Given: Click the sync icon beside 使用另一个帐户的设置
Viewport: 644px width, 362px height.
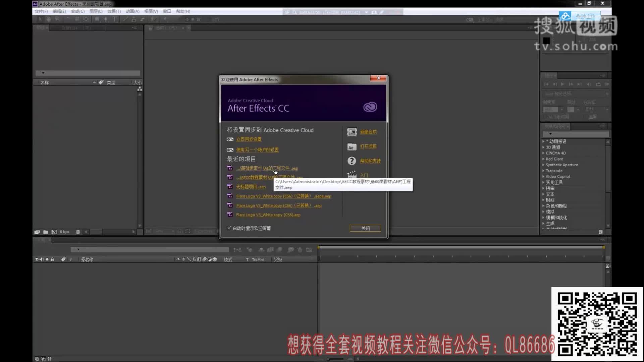Looking at the screenshot, I should coord(230,150).
